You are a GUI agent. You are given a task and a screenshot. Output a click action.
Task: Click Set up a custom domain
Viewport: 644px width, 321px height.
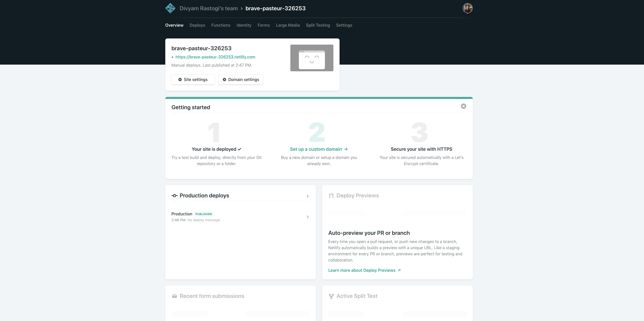316,149
